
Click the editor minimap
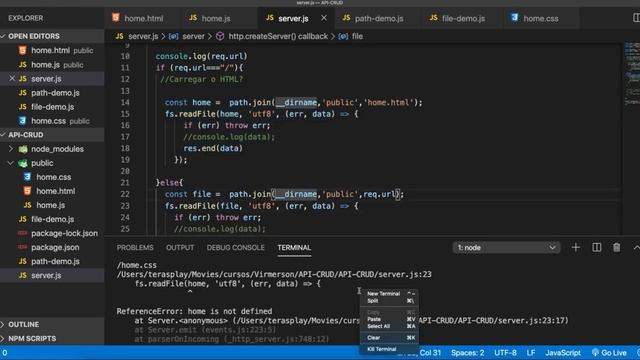(x=632, y=73)
